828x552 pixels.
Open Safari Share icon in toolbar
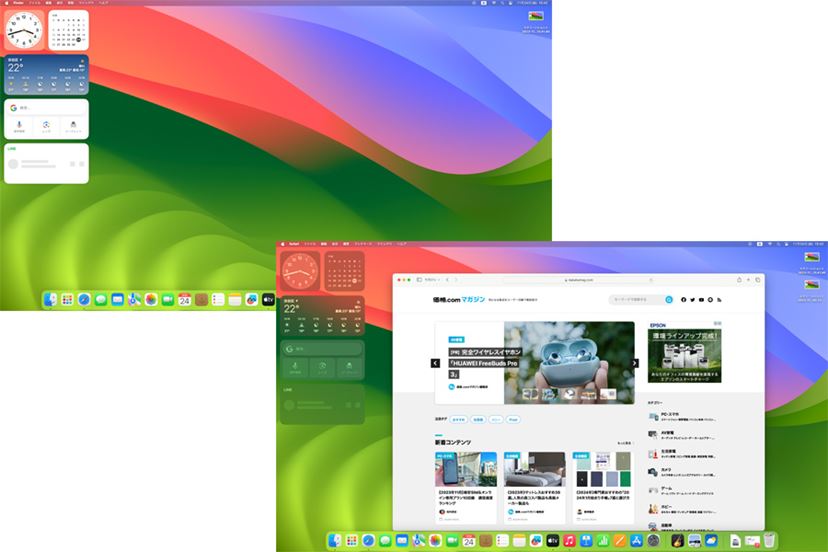pos(739,279)
